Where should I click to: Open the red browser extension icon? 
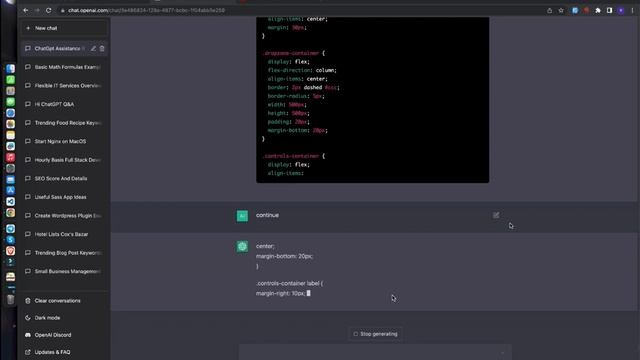click(x=587, y=11)
